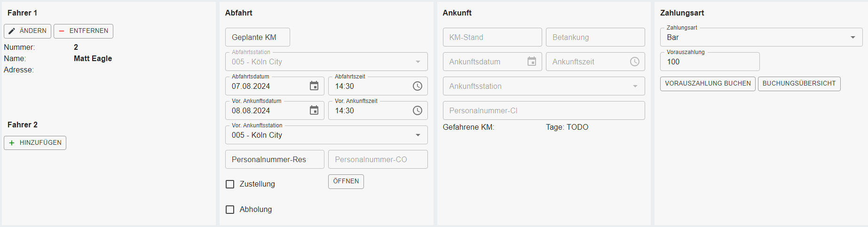
Task: Open the Ankunftsstation dropdown
Action: pyautogui.click(x=635, y=86)
